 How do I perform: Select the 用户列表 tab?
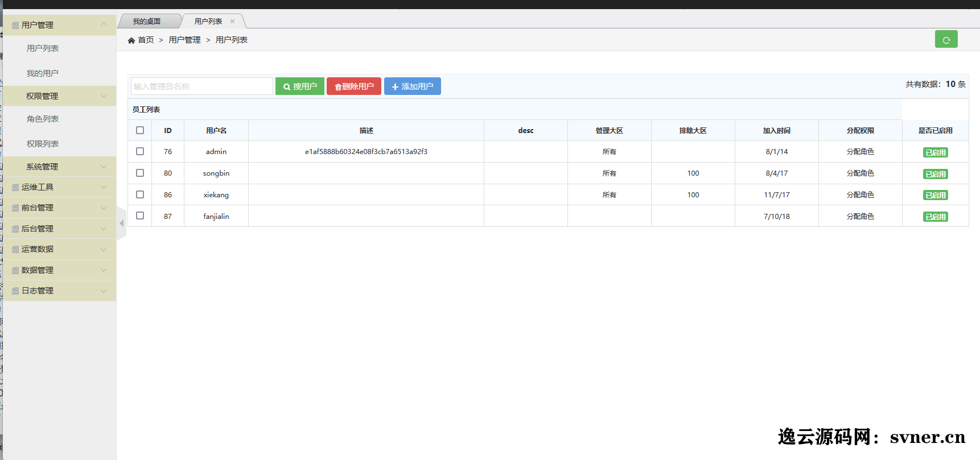tap(208, 22)
